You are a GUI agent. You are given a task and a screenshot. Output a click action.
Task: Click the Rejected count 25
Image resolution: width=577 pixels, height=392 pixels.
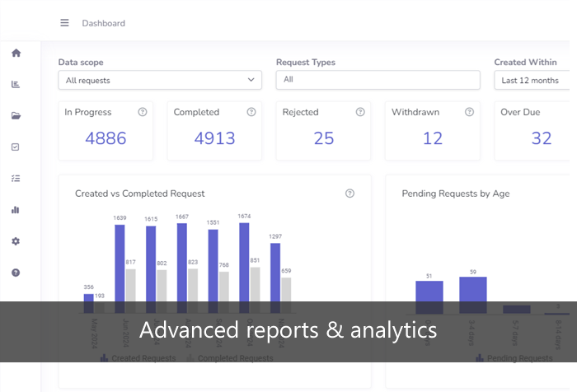pyautogui.click(x=324, y=138)
